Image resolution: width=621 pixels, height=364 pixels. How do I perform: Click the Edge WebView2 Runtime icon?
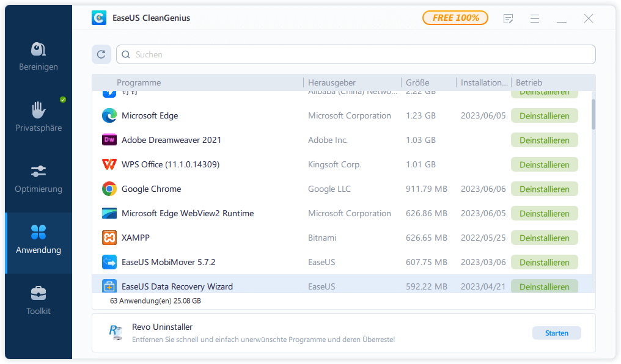click(109, 213)
